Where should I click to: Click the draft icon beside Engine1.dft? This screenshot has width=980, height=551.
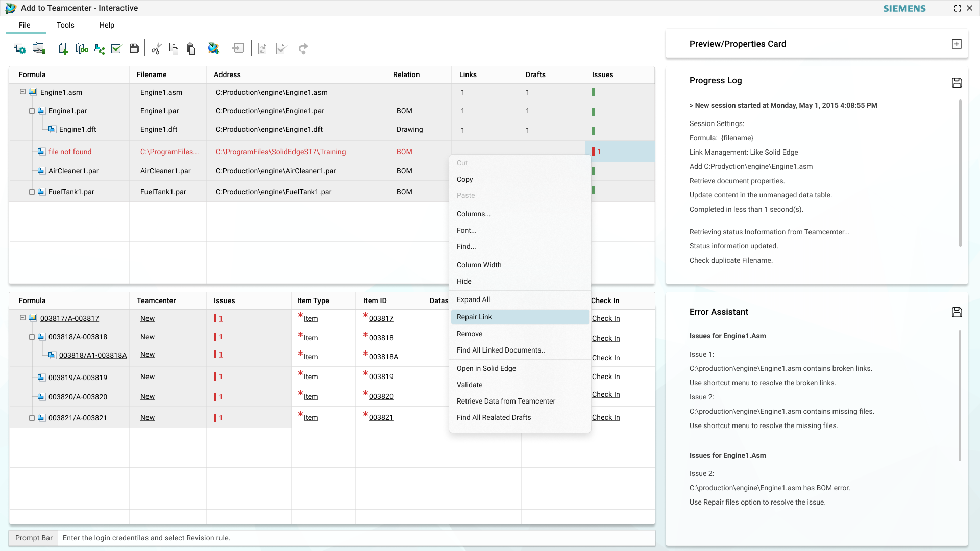click(x=52, y=129)
